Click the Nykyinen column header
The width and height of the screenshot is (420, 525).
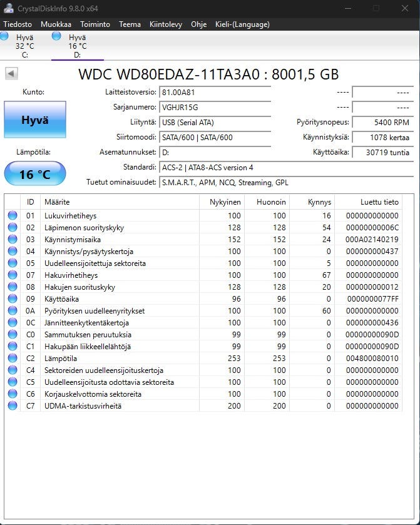[x=222, y=202]
